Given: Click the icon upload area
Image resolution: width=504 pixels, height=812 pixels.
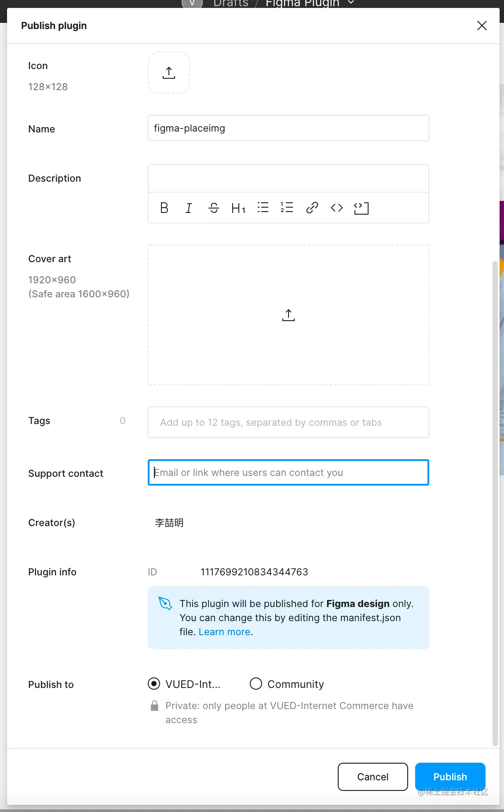Looking at the screenshot, I should point(169,73).
